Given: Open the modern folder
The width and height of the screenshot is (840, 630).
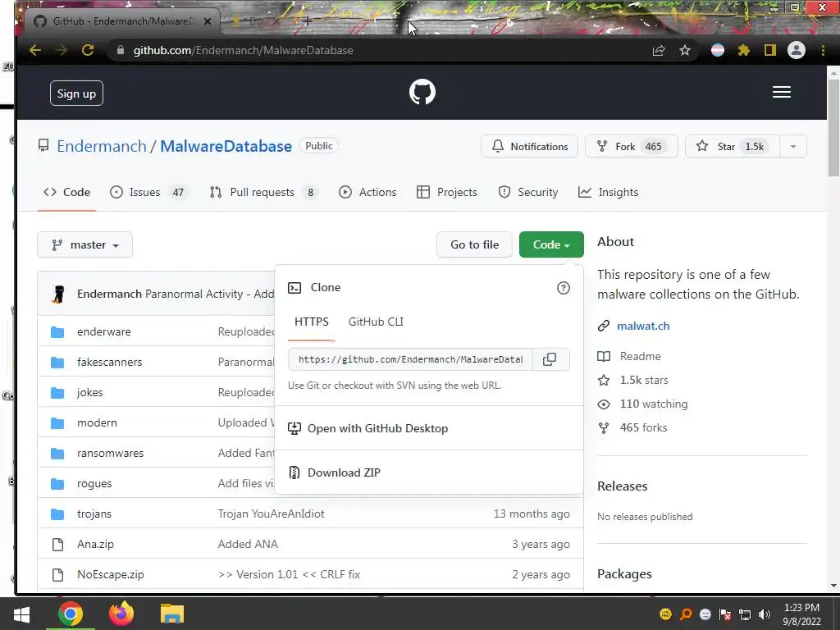Looking at the screenshot, I should pyautogui.click(x=97, y=422).
